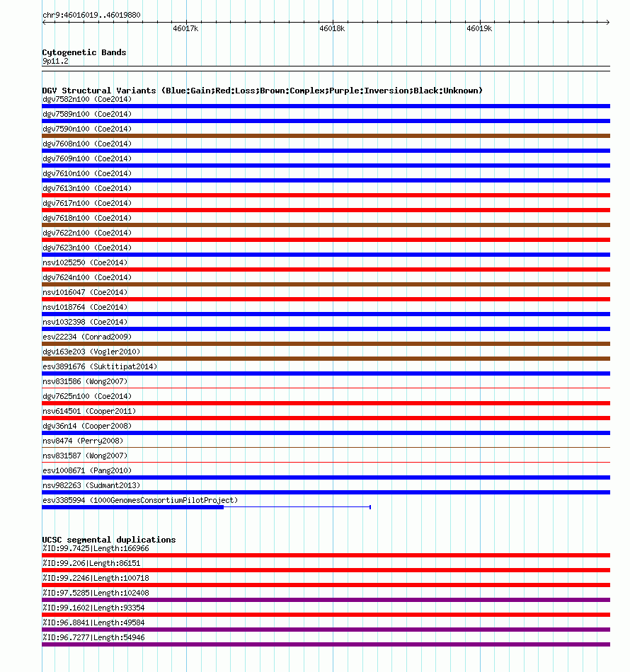Viewport: 630px width, 672px height.
Task: Click %ID:99.1602|Length:93354 label
Action: [x=93, y=608]
